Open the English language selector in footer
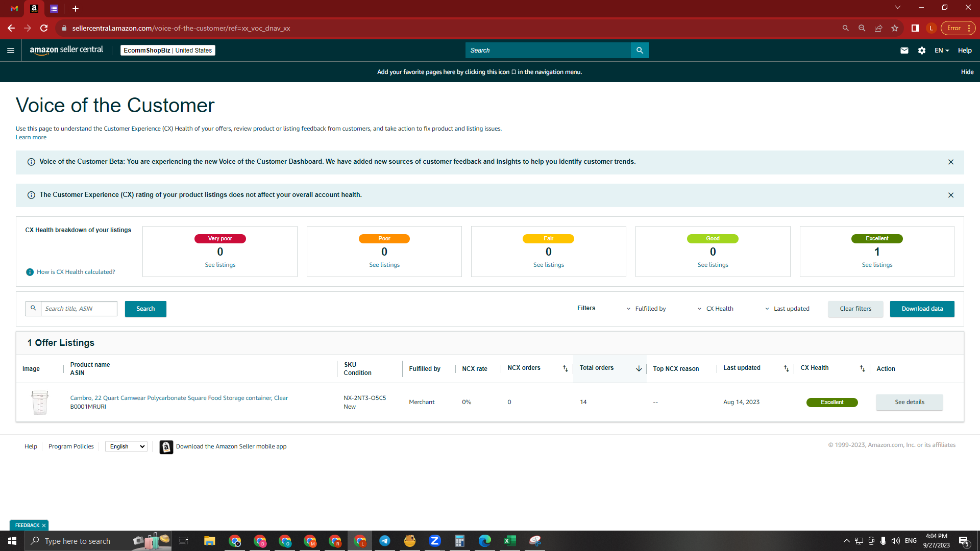Screen dimensions: 980x551 126,447
